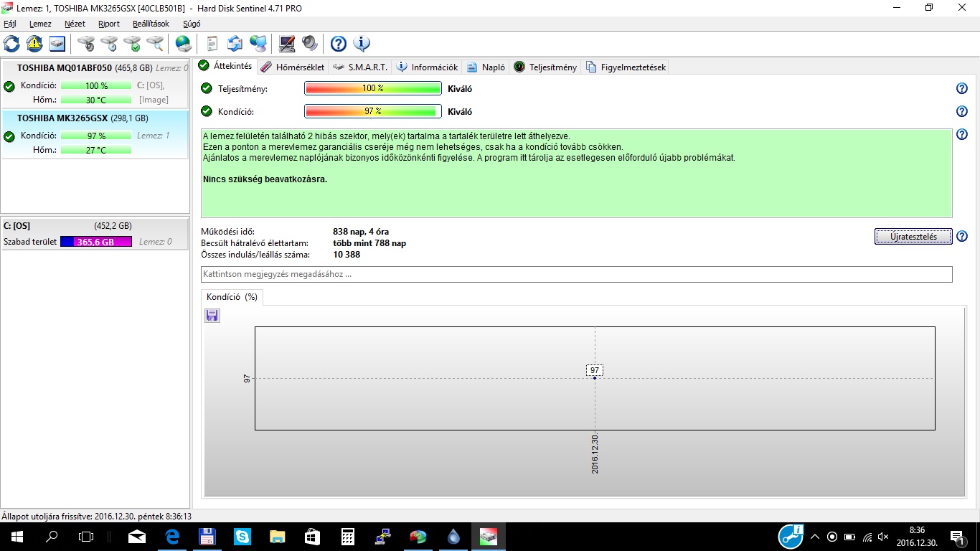Open taskbar search magnifier
Viewport: 980px width, 551px height.
52,536
